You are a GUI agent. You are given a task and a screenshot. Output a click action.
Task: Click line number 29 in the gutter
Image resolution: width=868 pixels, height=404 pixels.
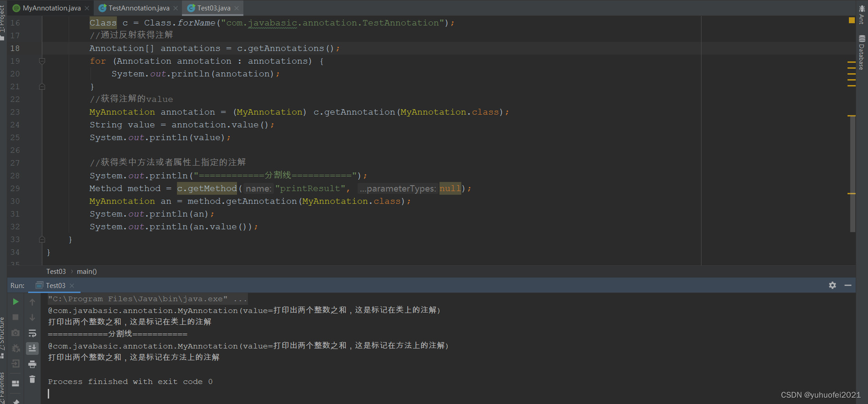point(15,188)
